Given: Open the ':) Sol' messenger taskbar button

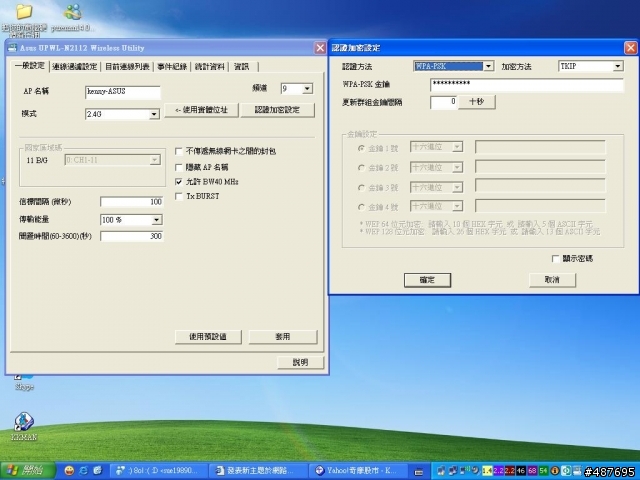Looking at the screenshot, I should [x=159, y=471].
